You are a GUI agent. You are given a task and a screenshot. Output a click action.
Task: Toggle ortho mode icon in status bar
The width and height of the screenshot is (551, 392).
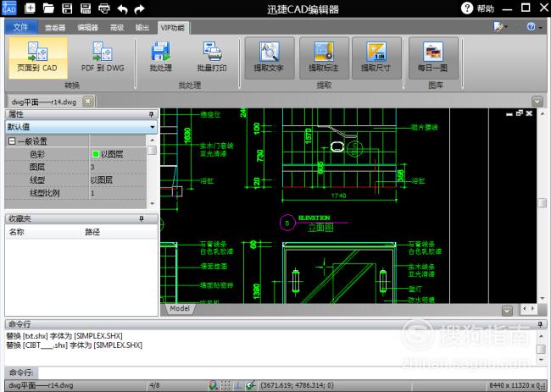[238, 385]
